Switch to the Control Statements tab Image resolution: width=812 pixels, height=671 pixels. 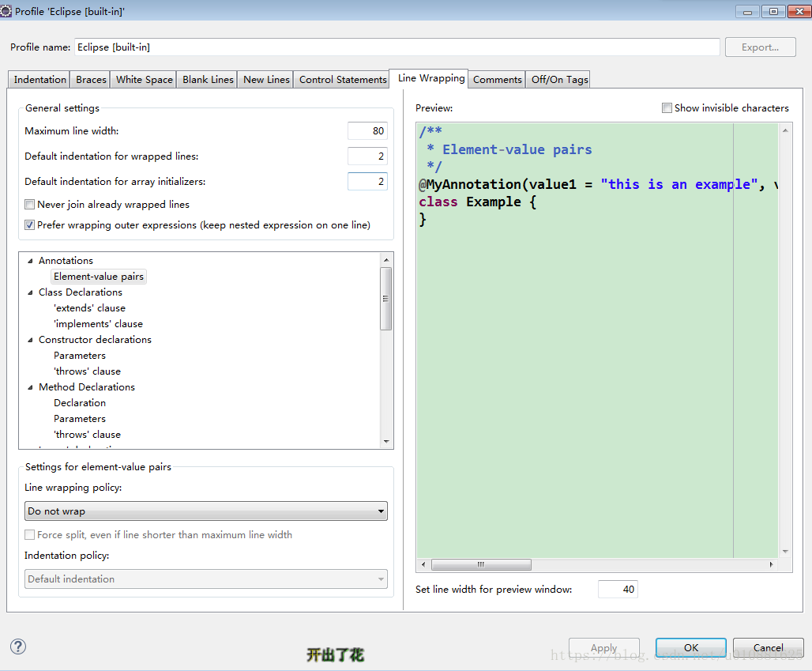pos(342,79)
